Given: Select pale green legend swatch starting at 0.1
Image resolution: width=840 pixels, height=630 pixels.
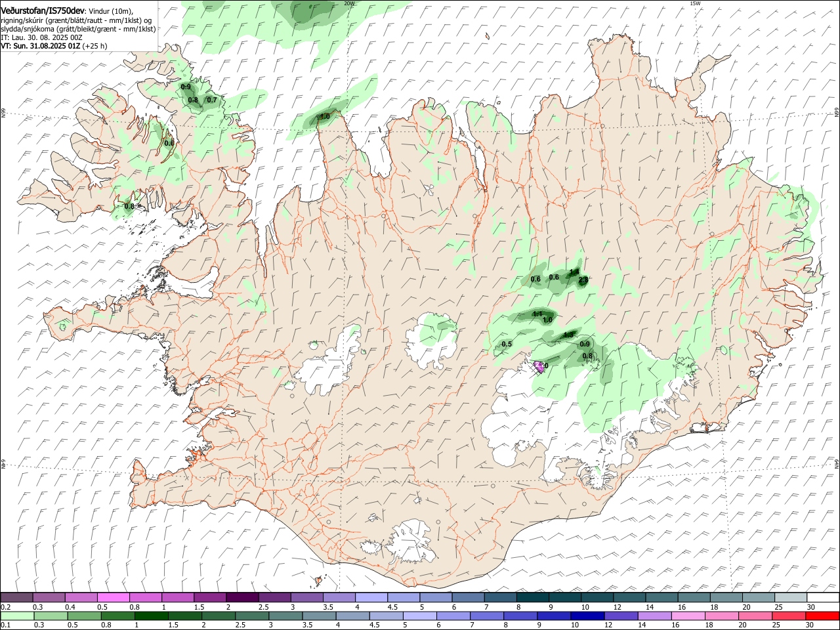Looking at the screenshot, I should [16, 616].
